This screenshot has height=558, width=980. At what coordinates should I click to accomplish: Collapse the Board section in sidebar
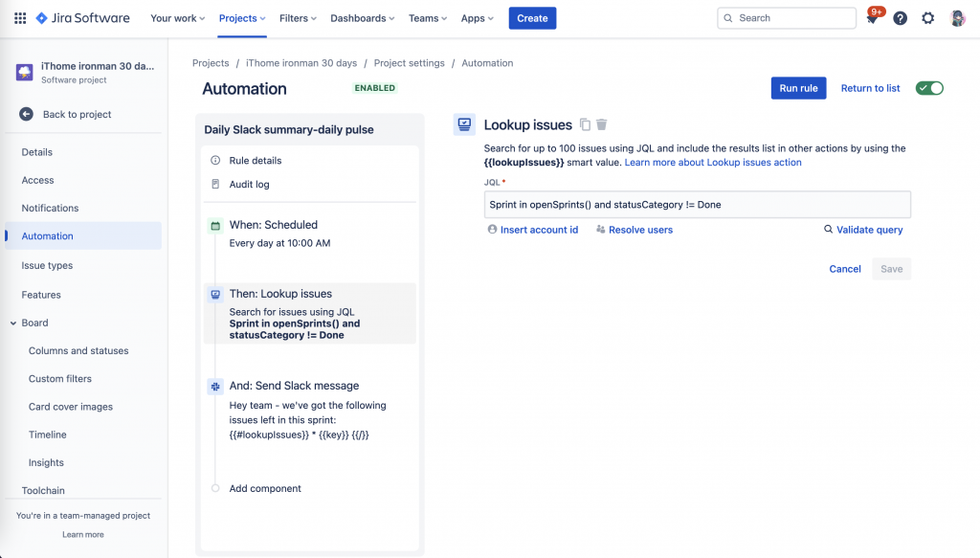13,324
